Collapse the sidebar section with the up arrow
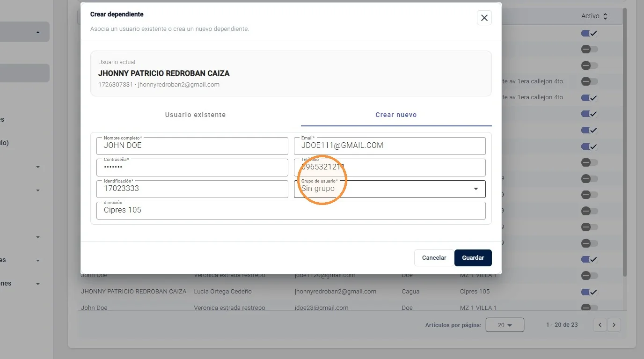The width and height of the screenshot is (644, 359). click(38, 32)
